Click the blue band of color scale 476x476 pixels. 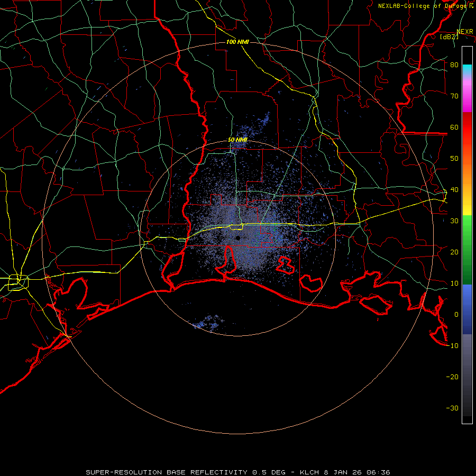tap(467, 309)
